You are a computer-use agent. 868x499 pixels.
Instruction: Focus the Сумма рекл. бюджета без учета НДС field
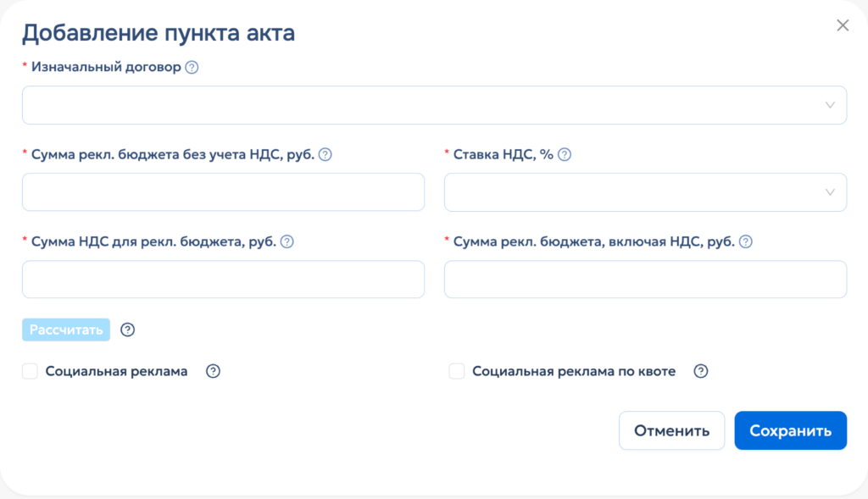[223, 192]
